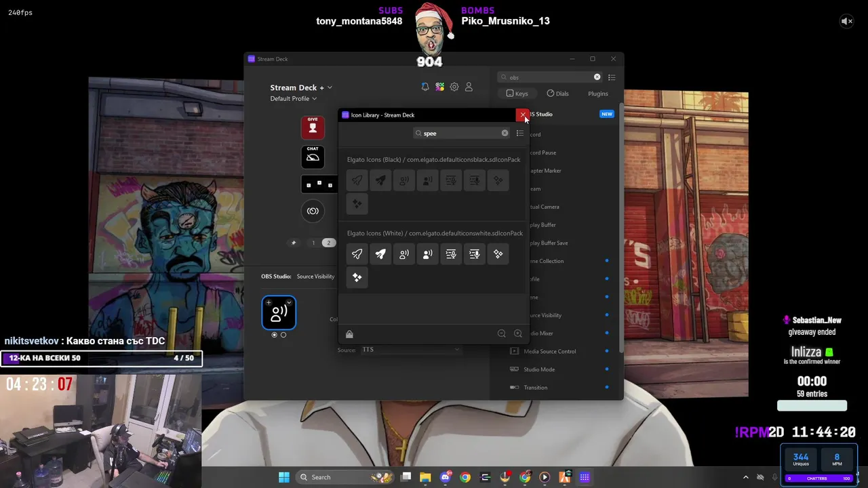This screenshot has width=868, height=488.
Task: Add icon via plus on key preview
Action: [269, 302]
